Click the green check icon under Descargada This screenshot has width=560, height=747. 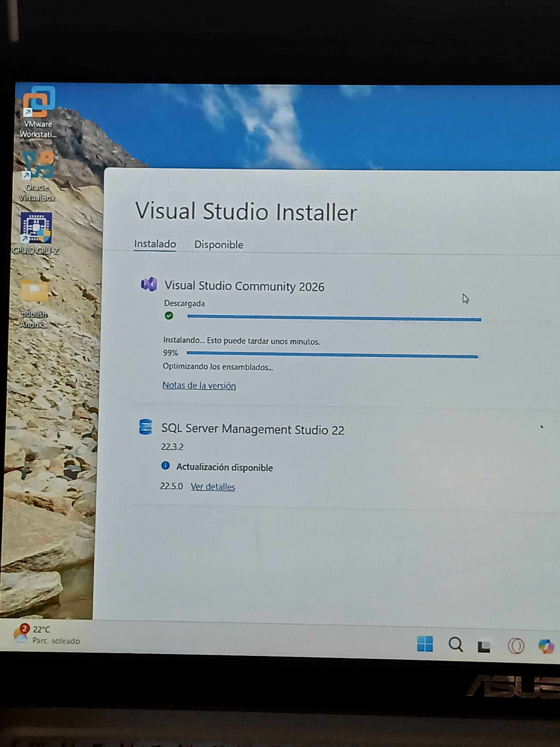click(x=169, y=315)
